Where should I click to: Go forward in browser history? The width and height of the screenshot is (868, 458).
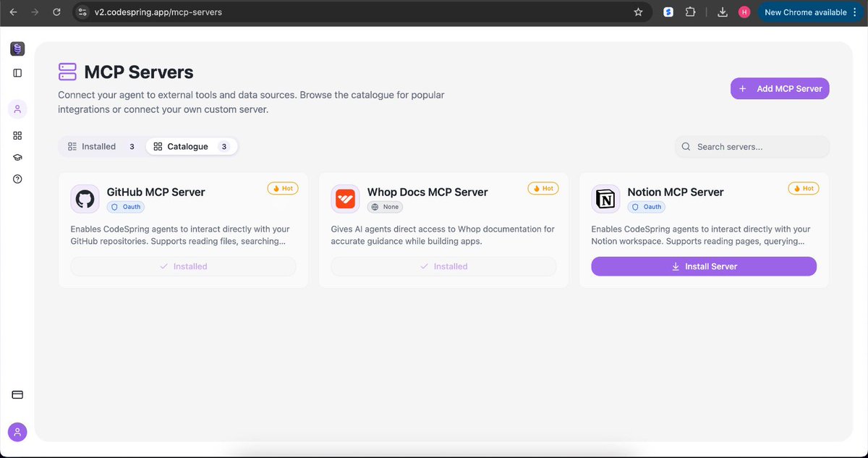click(35, 12)
